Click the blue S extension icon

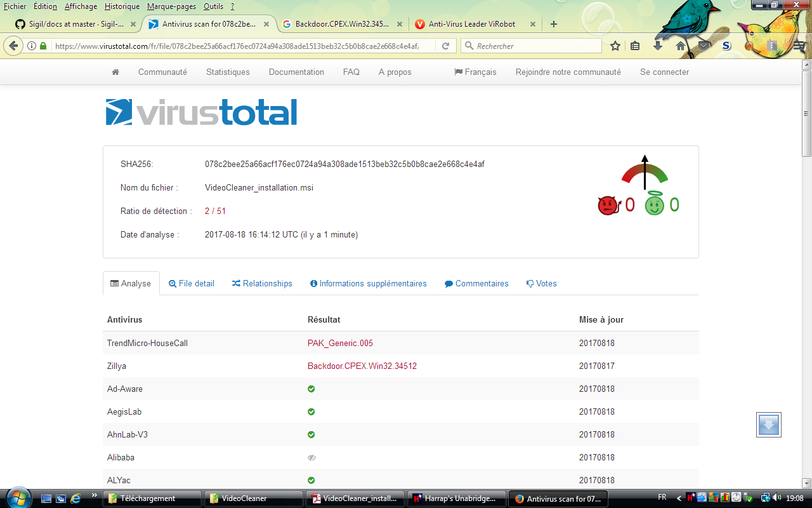tap(727, 46)
